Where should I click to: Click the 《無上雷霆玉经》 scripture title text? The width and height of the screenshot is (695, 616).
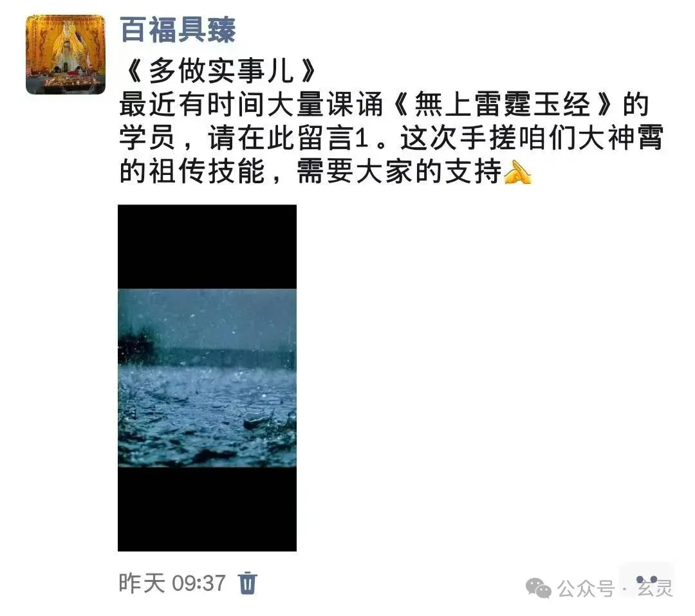tap(504, 105)
